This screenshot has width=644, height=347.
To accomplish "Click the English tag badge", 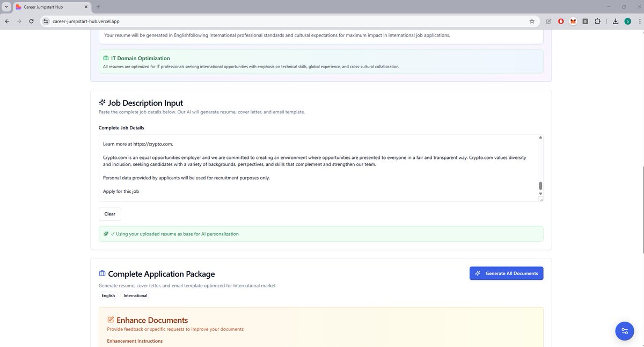I will pyautogui.click(x=108, y=295).
